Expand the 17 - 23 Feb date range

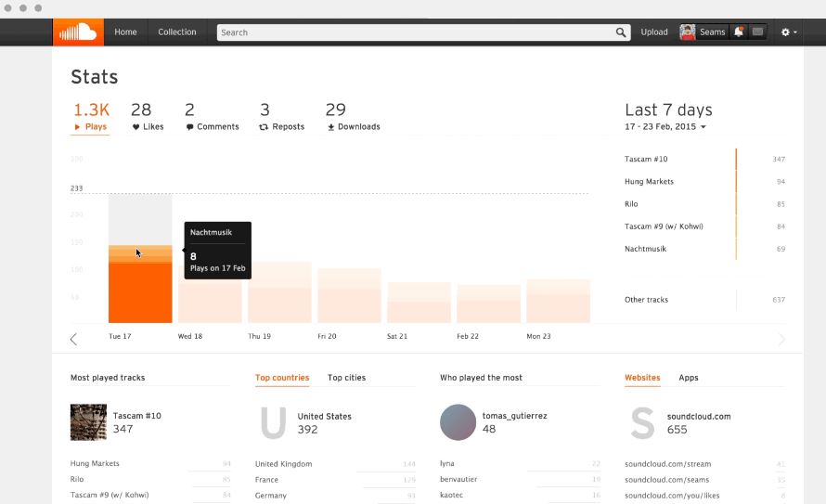pyautogui.click(x=665, y=127)
